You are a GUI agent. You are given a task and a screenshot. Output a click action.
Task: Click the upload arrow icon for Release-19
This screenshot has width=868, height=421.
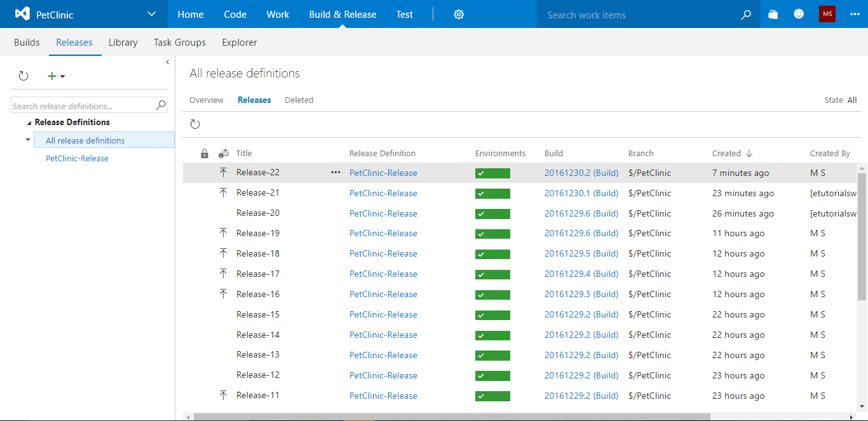[x=223, y=233]
